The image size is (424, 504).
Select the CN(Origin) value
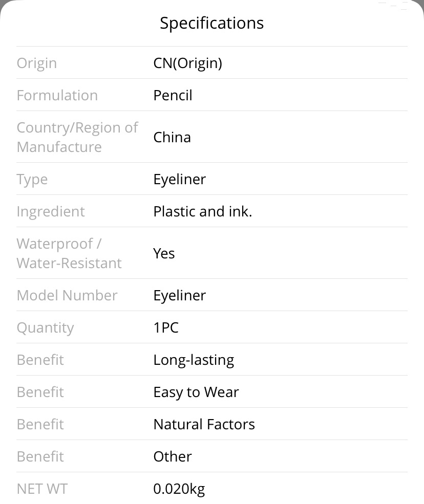tap(187, 63)
